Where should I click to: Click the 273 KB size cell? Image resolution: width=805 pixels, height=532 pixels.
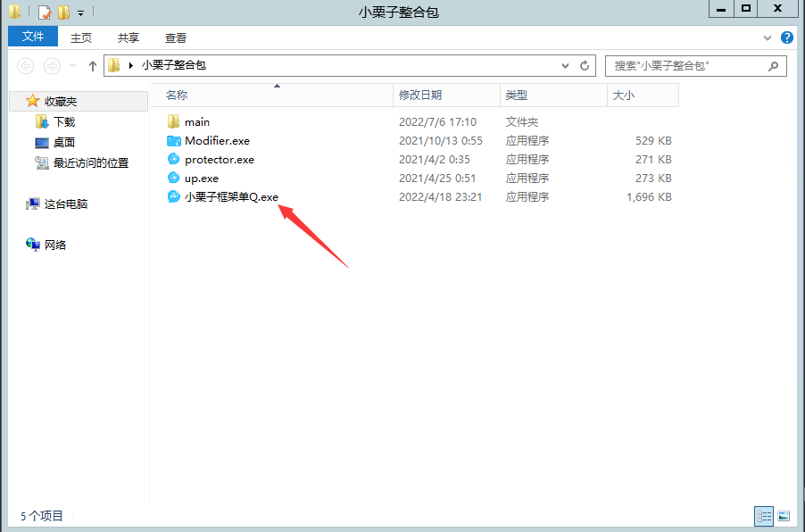point(653,179)
